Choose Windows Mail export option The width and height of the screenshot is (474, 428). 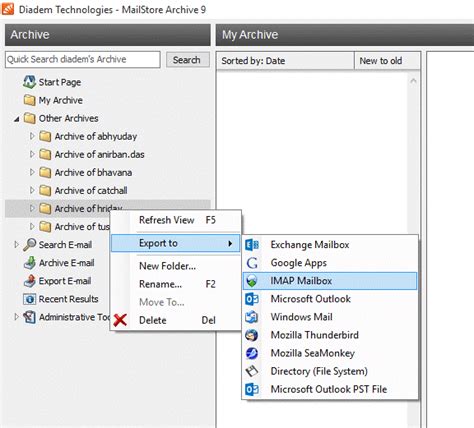(330, 317)
